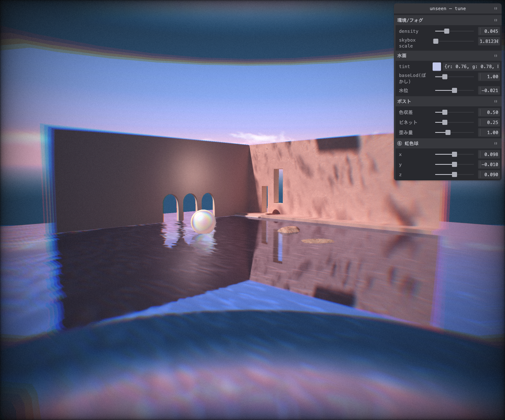This screenshot has height=420, width=505.
Task: Focus the z value field 0.090
Action: [489, 174]
